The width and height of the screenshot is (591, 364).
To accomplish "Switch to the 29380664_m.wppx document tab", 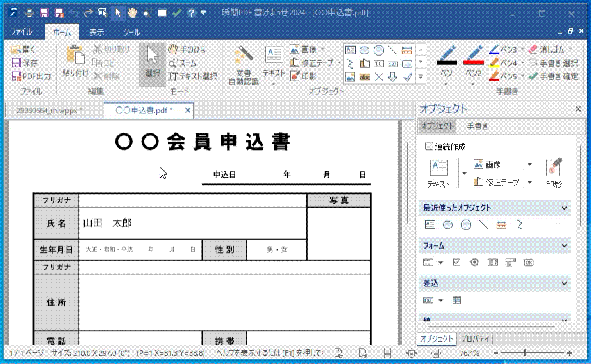I will pos(50,110).
